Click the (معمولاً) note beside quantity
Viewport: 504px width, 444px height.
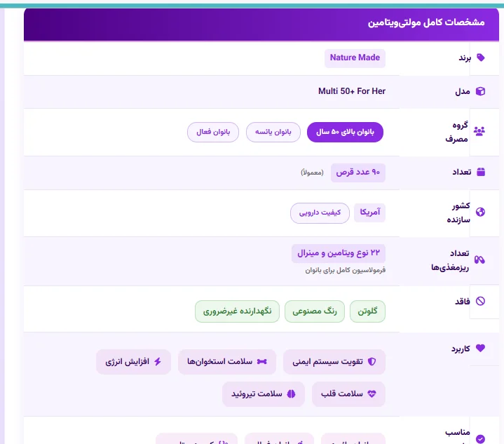(x=312, y=173)
